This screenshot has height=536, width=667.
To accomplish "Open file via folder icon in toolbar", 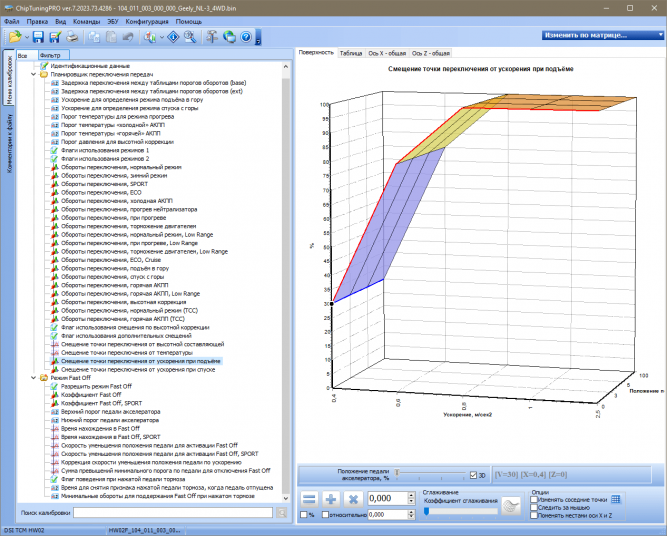I will [15, 37].
